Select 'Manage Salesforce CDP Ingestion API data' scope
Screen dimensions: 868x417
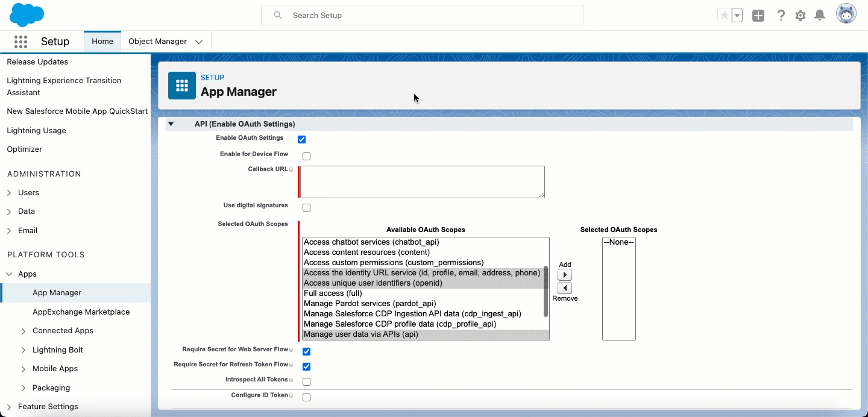click(x=423, y=314)
